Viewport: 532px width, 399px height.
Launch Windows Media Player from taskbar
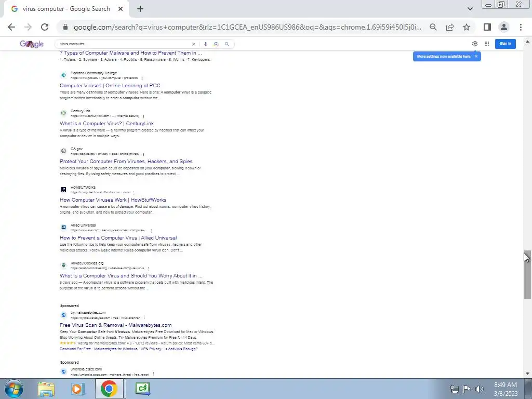pyautogui.click(x=78, y=389)
